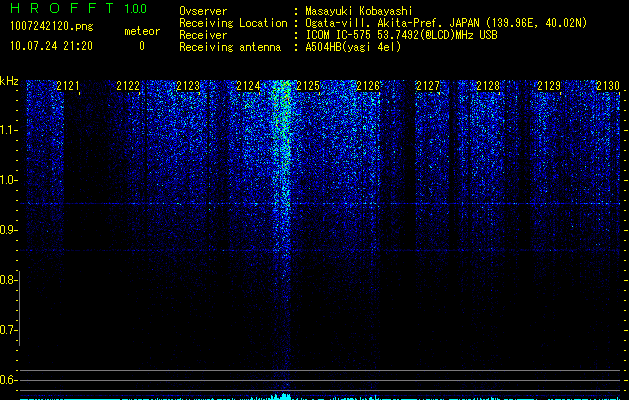Screen dimensions: 629x400
Task: Click the Receiving antenna label
Action: pos(230,47)
